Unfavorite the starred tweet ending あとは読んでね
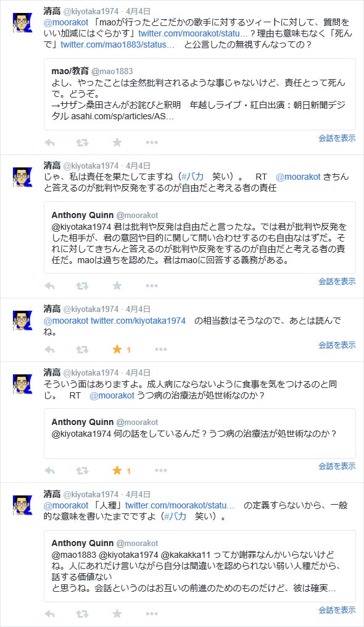 [x=117, y=350]
